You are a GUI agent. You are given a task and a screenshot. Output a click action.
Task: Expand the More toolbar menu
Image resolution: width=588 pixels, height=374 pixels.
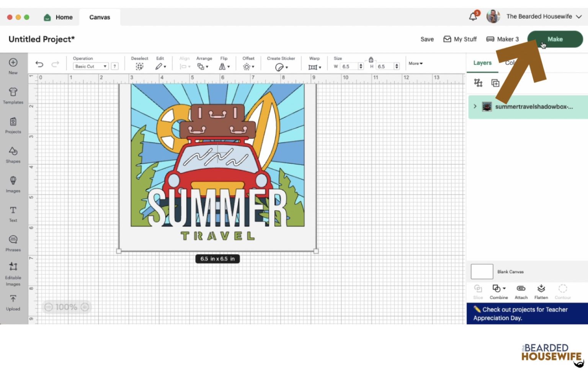point(415,64)
